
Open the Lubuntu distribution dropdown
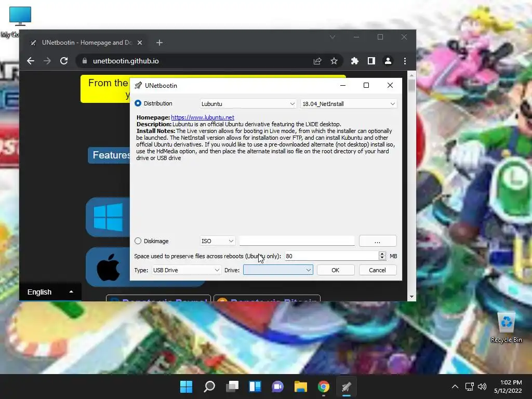248,104
